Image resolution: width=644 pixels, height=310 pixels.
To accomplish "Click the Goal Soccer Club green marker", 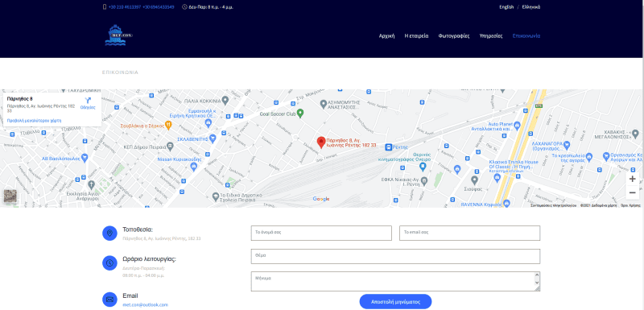I will pos(300,113).
